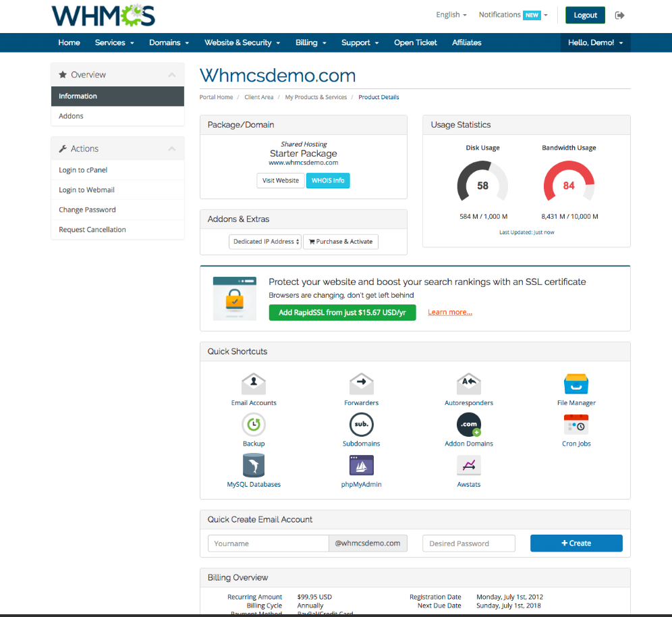Click the sign-out arrow icon beside Logout
Image resolution: width=672 pixels, height=617 pixels.
click(620, 16)
